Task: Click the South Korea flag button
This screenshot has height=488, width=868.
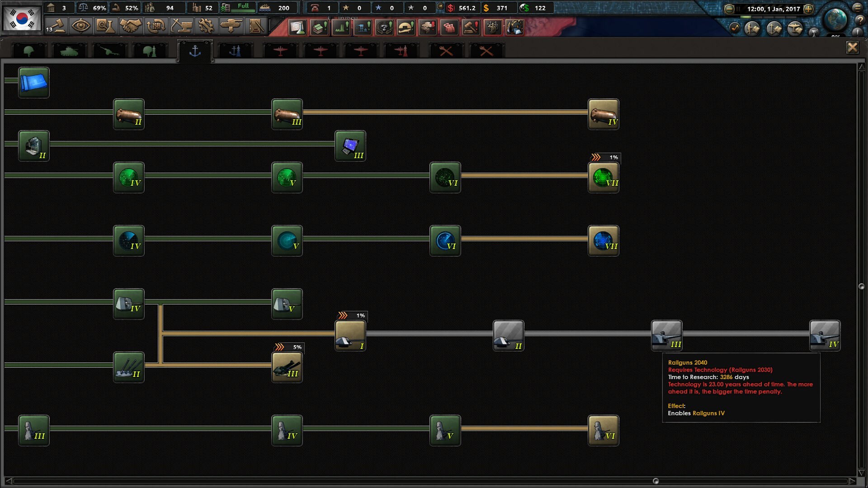Action: coord(22,18)
